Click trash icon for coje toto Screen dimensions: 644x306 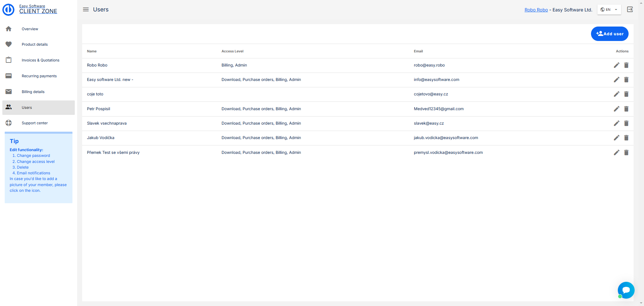626,94
